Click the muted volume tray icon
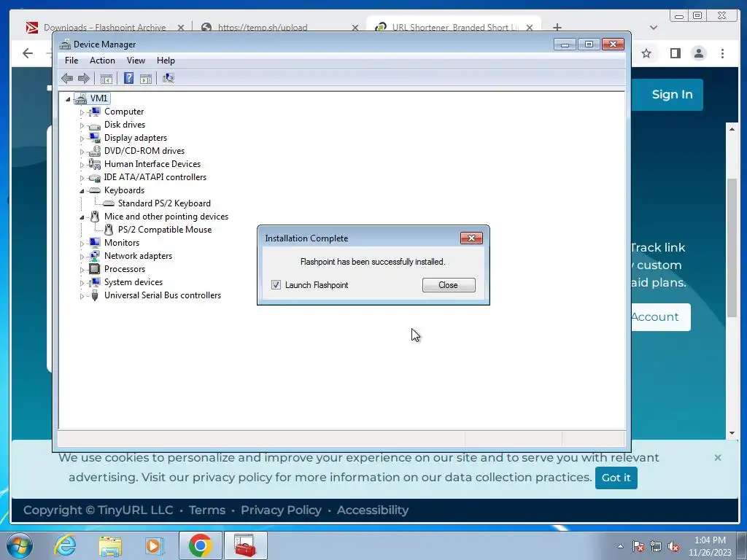Image resolution: width=747 pixels, height=560 pixels. (673, 546)
